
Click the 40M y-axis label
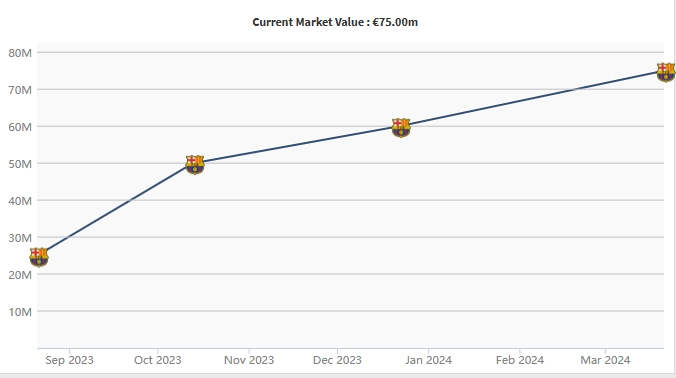click(x=20, y=201)
